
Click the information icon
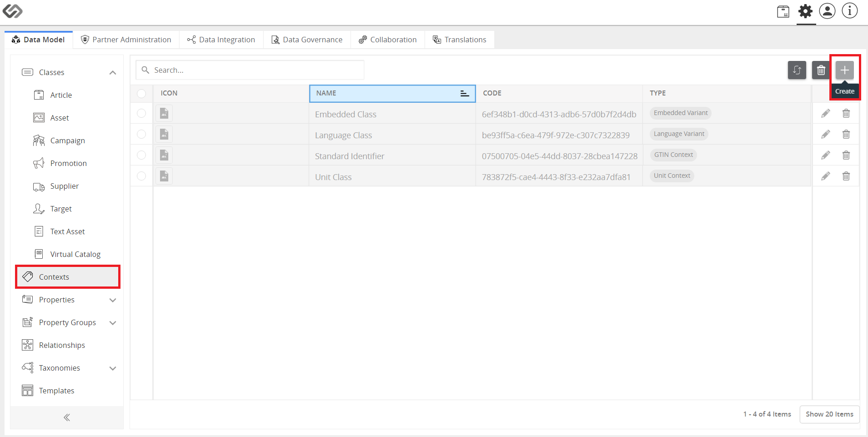849,11
